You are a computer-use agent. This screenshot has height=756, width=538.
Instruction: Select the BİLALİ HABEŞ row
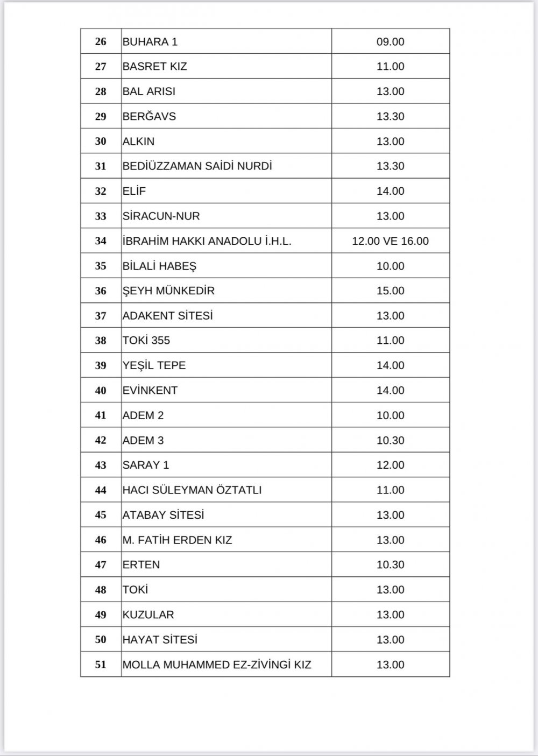click(265, 266)
